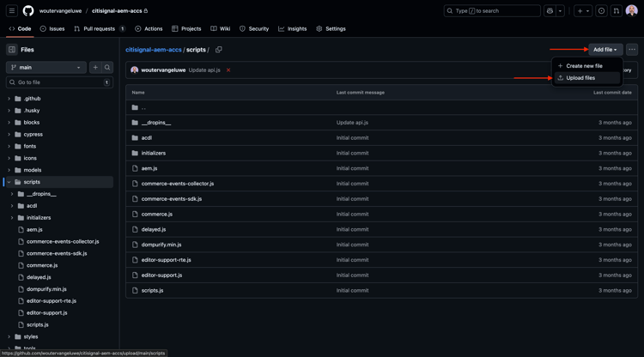
Task: Switch to the Projects tab
Action: coord(186,28)
